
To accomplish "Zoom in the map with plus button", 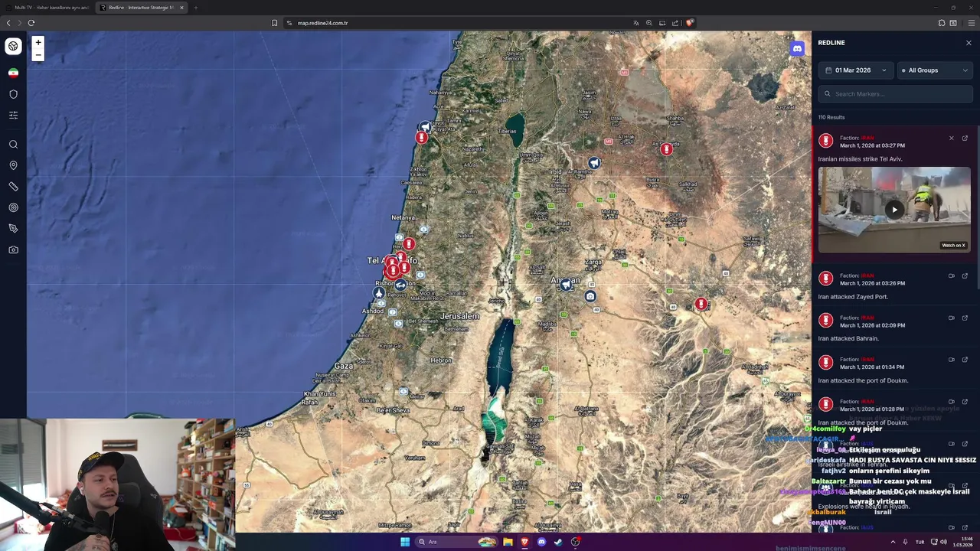I will pos(38,42).
